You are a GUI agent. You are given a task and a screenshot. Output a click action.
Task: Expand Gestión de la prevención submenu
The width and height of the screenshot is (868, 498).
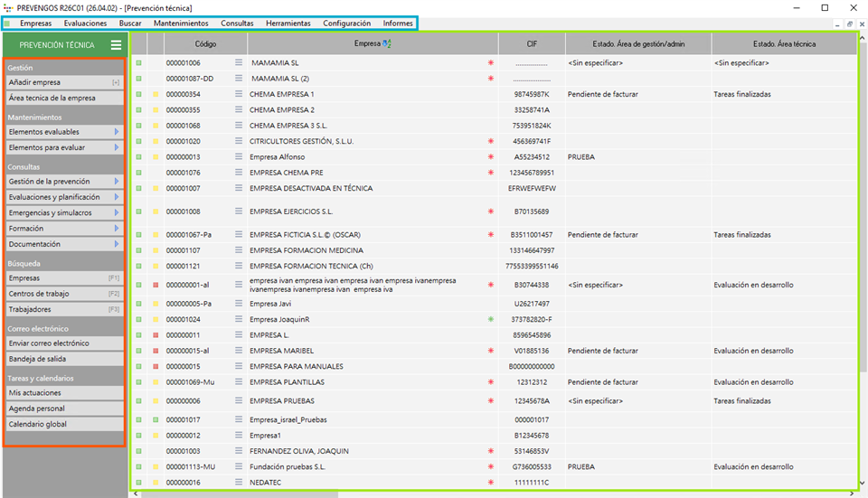[x=117, y=182]
